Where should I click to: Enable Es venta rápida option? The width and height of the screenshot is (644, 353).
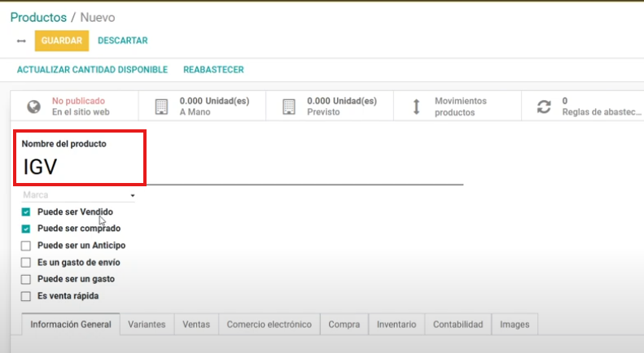click(26, 296)
